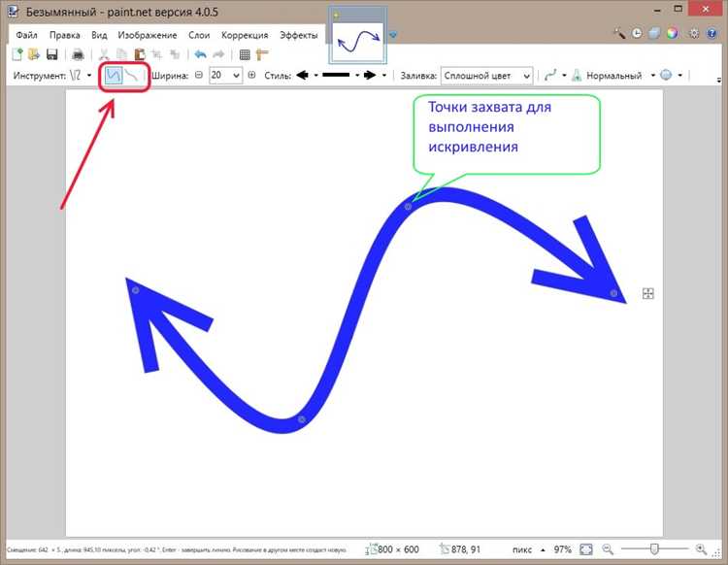Undo the last action with blue arrow
This screenshot has height=565, width=728.
[x=200, y=54]
